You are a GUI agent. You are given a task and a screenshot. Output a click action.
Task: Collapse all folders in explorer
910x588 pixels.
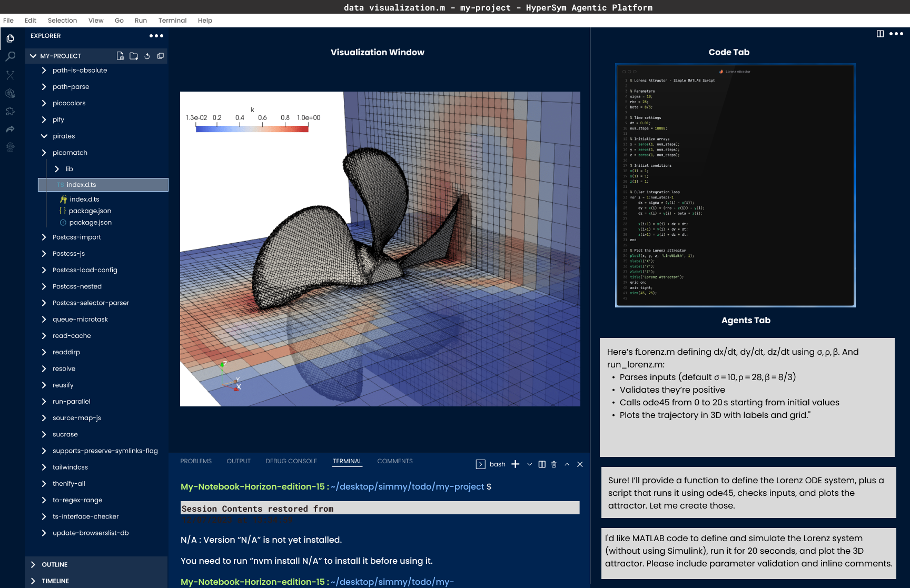click(161, 56)
